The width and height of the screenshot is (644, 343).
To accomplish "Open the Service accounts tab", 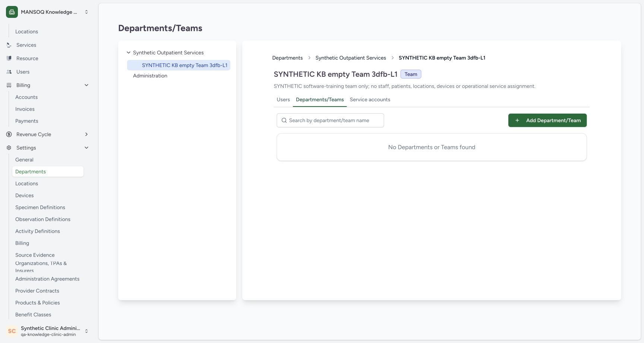I will (370, 99).
